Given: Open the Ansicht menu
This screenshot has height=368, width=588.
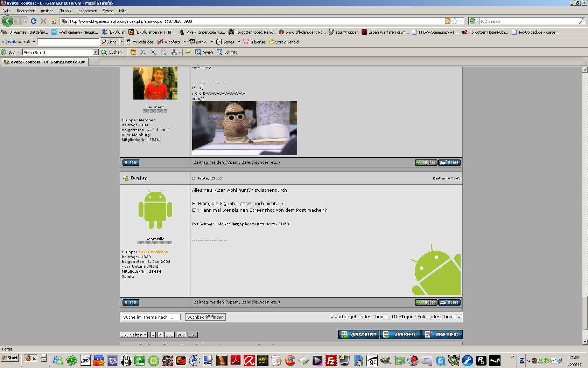Looking at the screenshot, I should 47,11.
